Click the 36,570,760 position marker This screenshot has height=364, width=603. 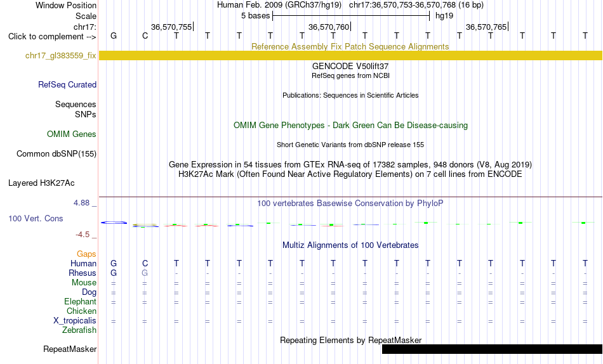tap(329, 27)
